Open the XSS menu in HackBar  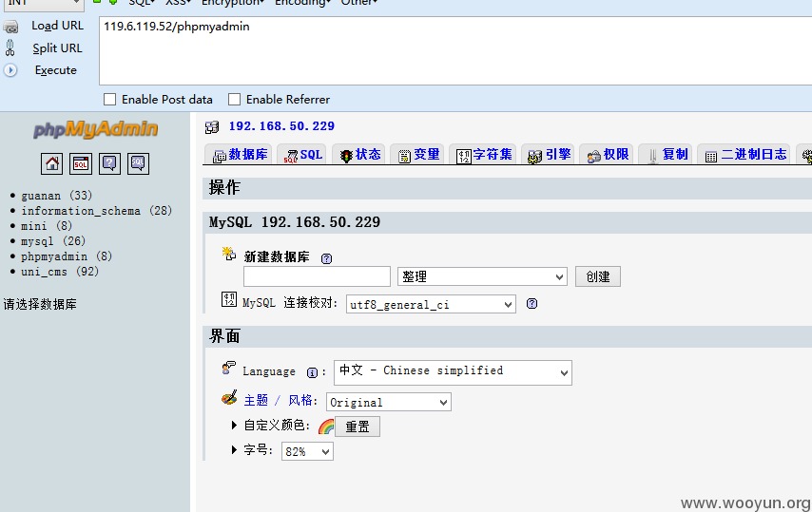(x=178, y=3)
